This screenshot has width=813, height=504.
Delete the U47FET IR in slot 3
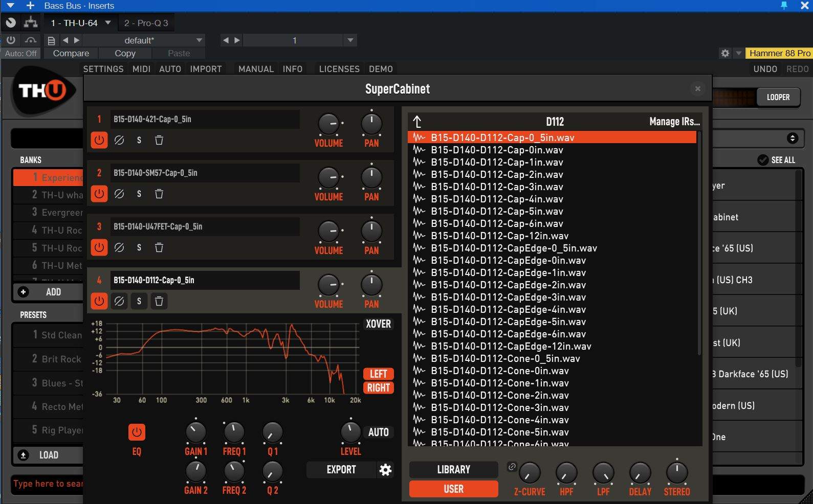point(159,247)
